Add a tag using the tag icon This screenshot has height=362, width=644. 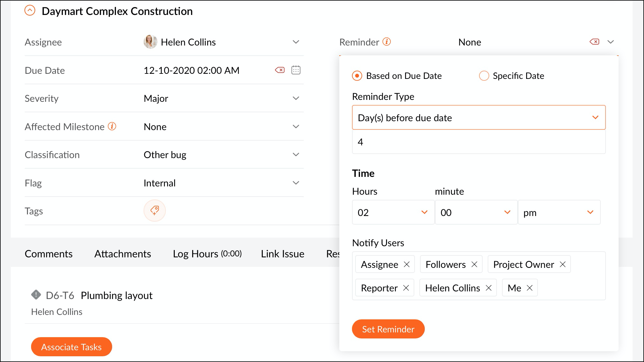(155, 211)
